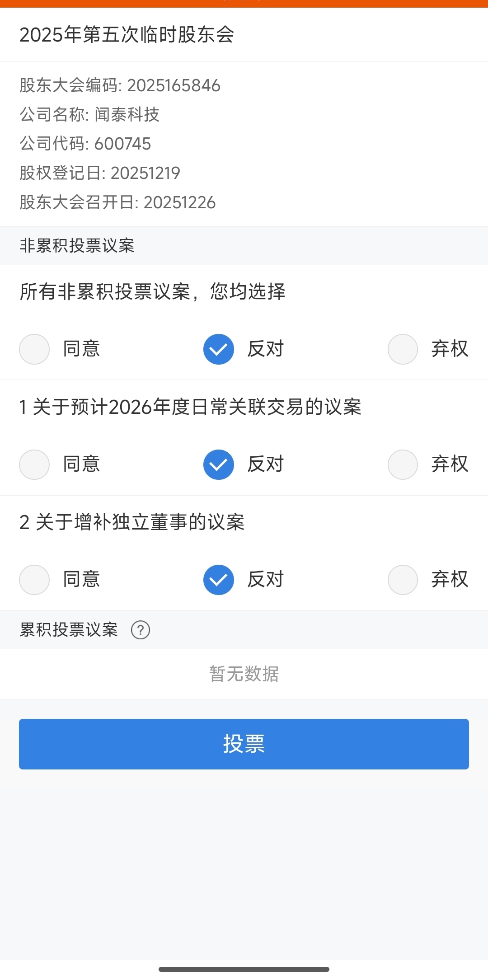The width and height of the screenshot is (488, 980).
Task: Tap the 2025年第五次临时股东会 title
Action: coord(127,35)
